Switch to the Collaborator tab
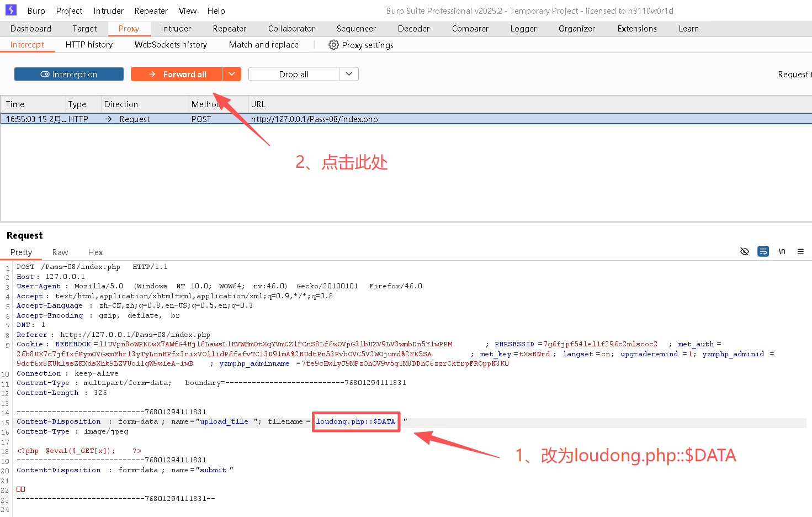This screenshot has width=812, height=517. 291,29
